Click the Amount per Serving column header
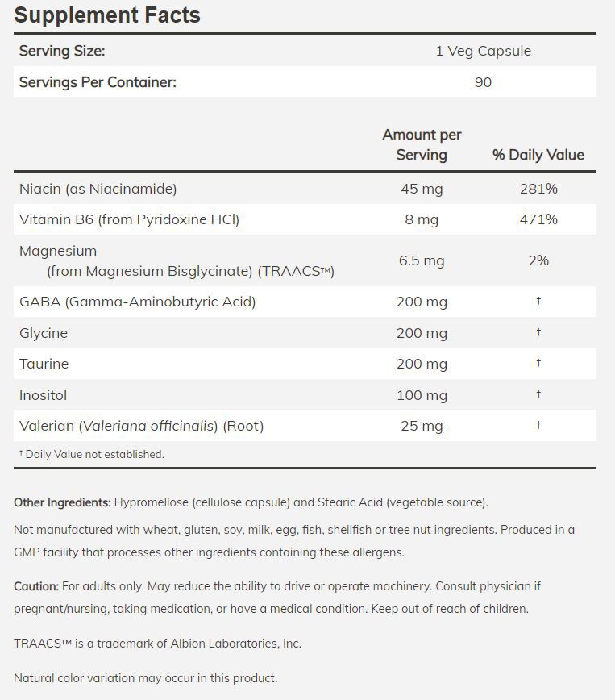 422,144
